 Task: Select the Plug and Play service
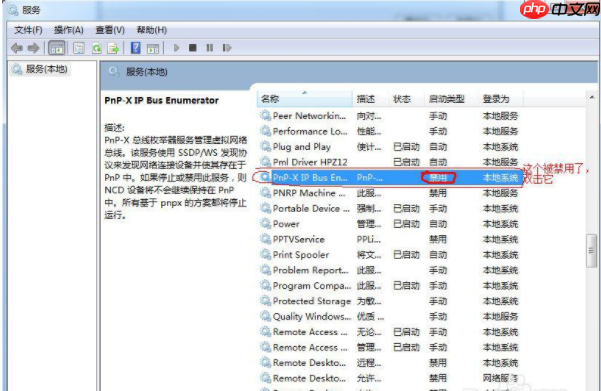[390, 147]
